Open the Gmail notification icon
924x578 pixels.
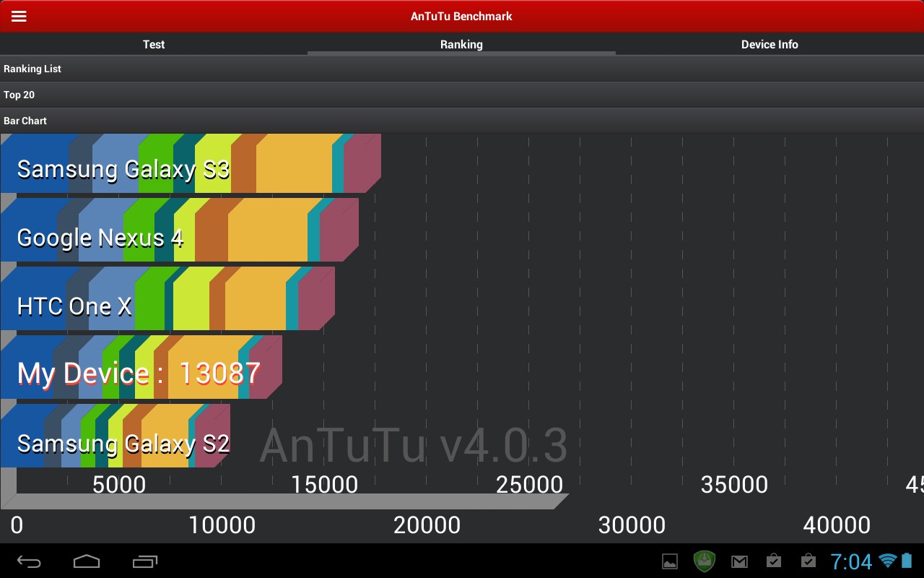739,561
